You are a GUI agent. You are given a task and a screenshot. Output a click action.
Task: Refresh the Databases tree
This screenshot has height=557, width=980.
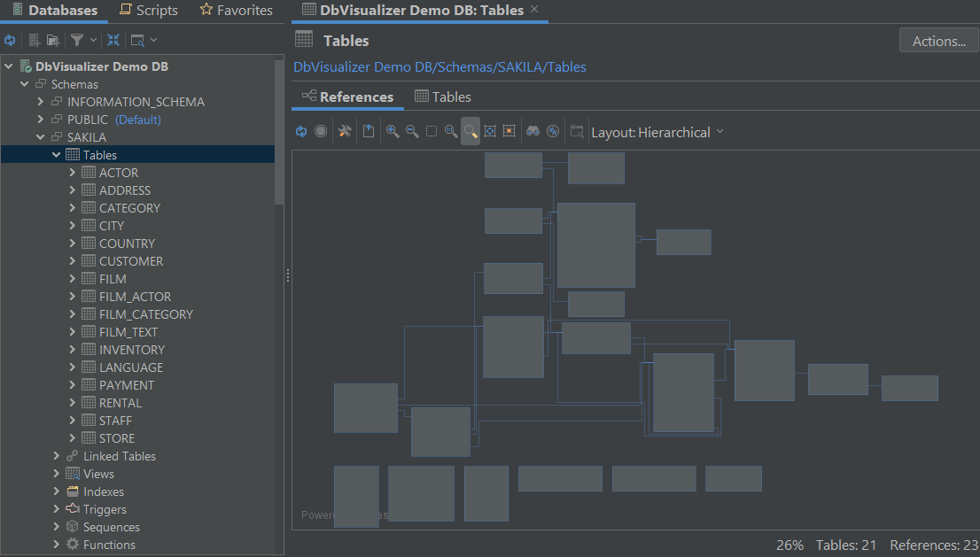(10, 41)
